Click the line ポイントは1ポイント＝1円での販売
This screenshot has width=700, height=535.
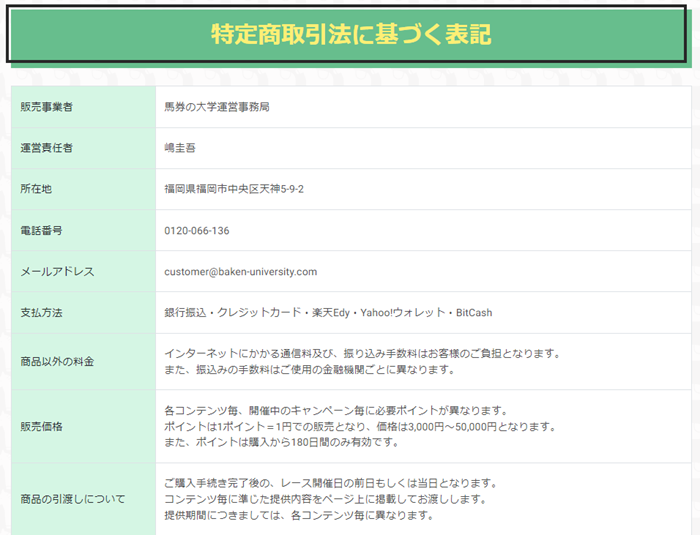pos(360,426)
